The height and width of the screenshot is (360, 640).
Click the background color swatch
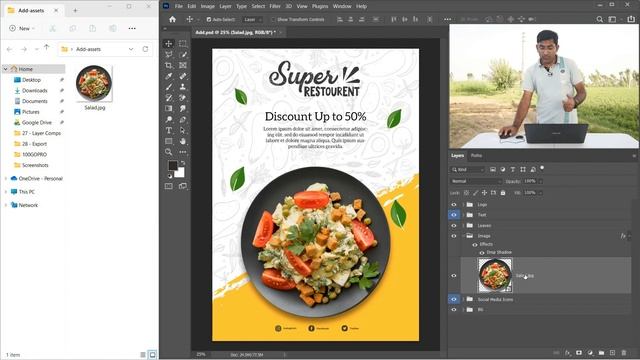click(x=181, y=173)
